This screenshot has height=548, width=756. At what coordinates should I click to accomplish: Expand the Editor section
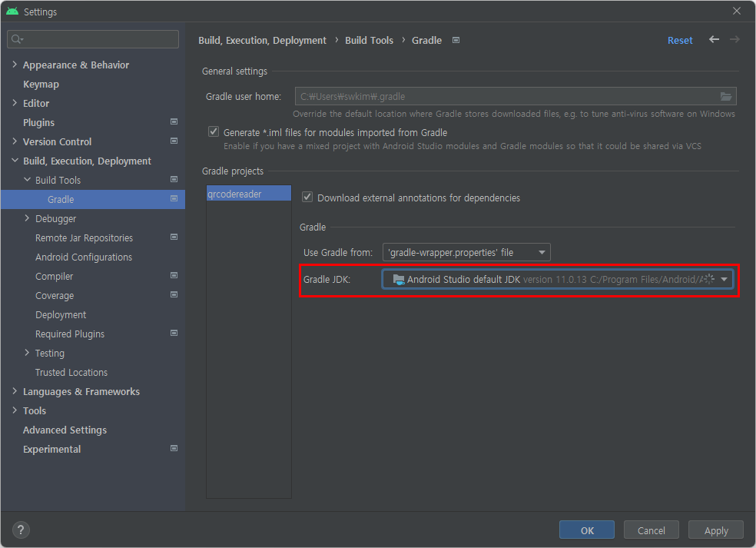coord(15,103)
